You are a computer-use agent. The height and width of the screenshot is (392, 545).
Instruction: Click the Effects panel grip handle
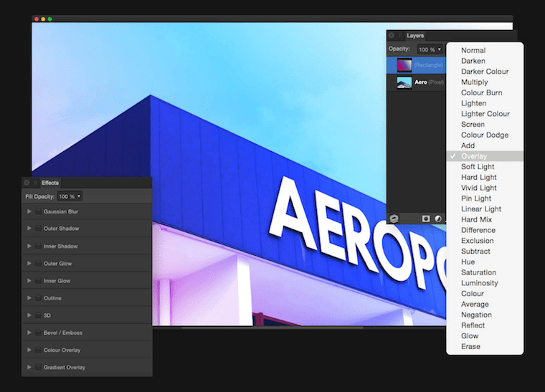click(x=35, y=183)
